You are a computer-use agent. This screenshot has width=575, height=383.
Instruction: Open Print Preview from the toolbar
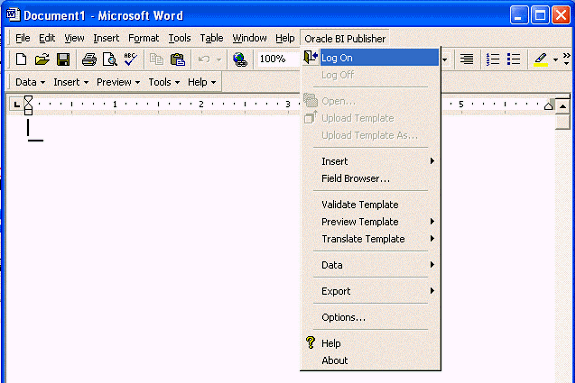point(110,59)
